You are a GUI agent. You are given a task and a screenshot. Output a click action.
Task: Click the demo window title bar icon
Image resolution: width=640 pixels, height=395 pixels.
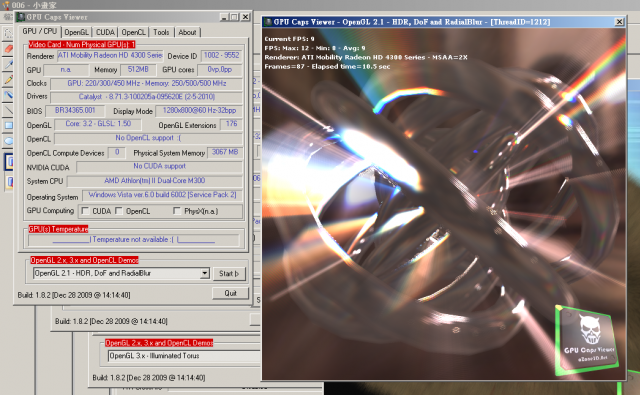tap(268, 22)
